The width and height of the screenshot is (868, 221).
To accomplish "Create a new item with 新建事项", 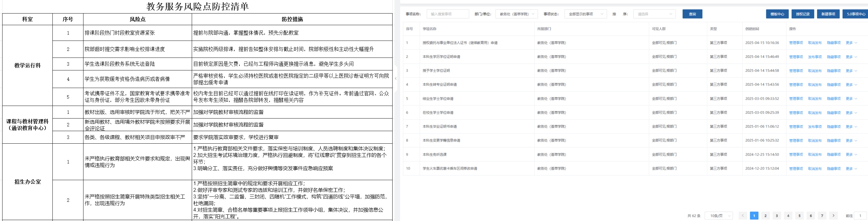I will coord(828,14).
